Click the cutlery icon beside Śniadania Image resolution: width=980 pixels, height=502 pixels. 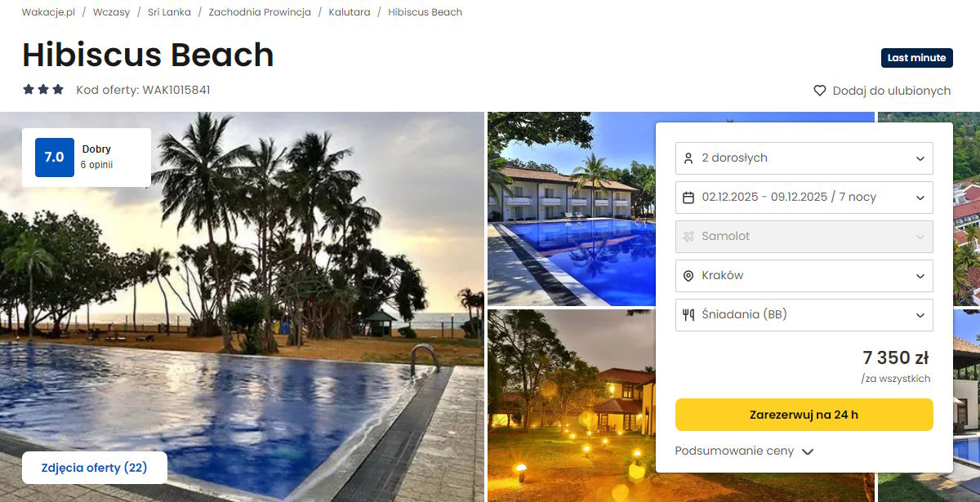(688, 314)
